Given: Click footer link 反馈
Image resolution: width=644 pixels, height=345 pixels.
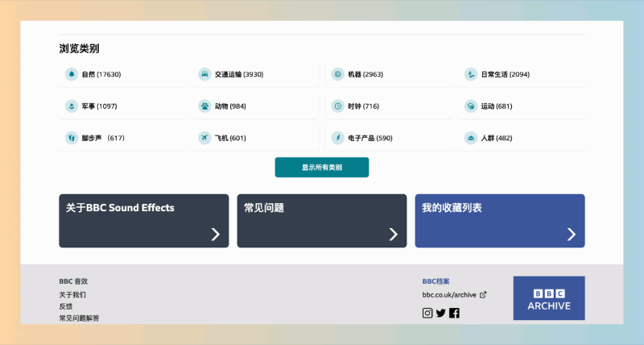Looking at the screenshot, I should [x=66, y=306].
